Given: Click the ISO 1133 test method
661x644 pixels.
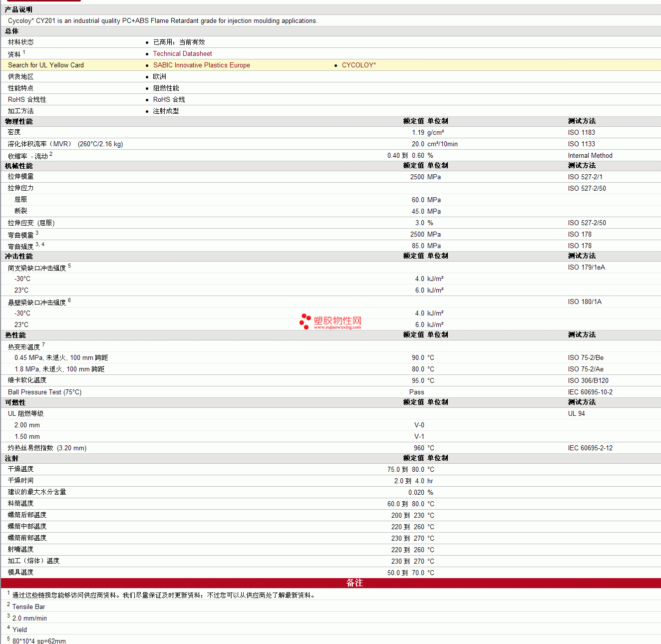Looking at the screenshot, I should (581, 144).
